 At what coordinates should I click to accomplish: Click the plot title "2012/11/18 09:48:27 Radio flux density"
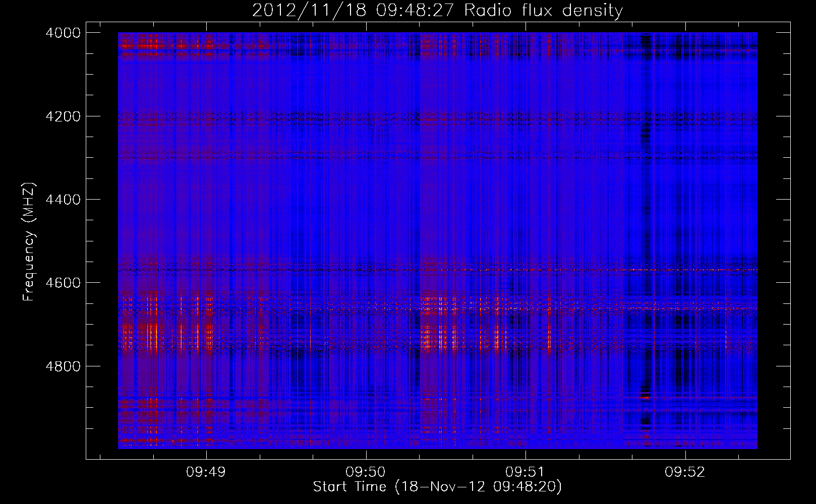(x=437, y=11)
